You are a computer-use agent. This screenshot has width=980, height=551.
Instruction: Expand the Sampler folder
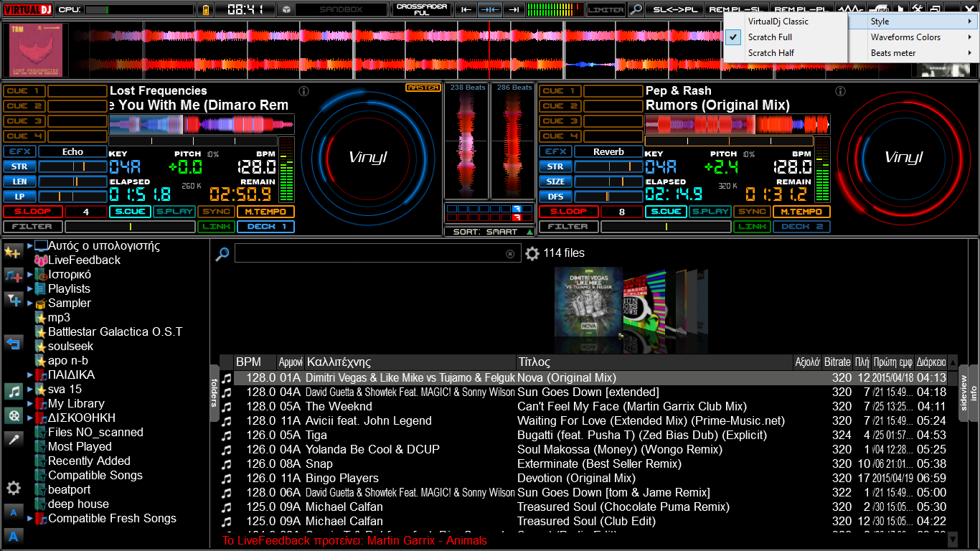(x=30, y=303)
